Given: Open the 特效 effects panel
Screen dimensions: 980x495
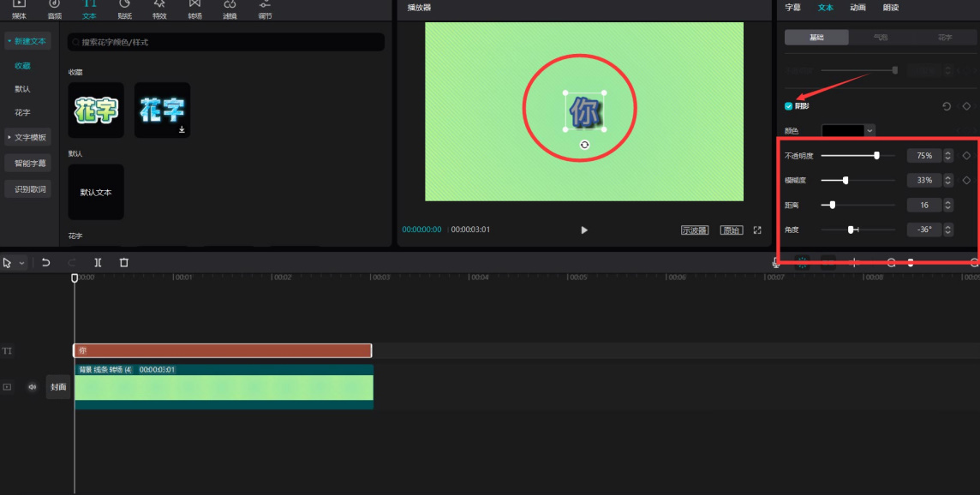Looking at the screenshot, I should 159,9.
